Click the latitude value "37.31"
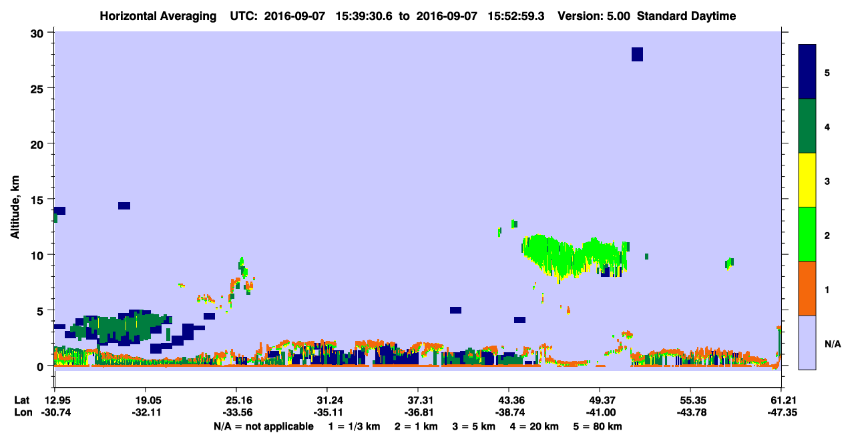The width and height of the screenshot is (868, 445). 418,400
